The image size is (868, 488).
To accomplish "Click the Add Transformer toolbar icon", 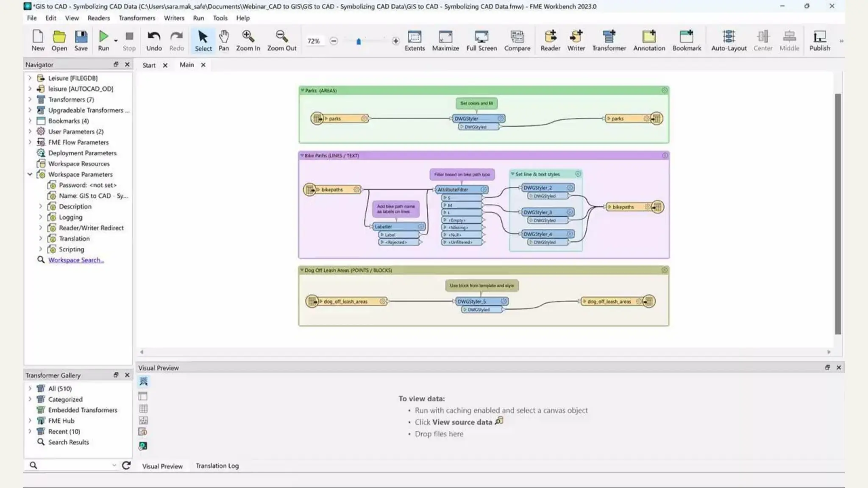I will point(609,37).
